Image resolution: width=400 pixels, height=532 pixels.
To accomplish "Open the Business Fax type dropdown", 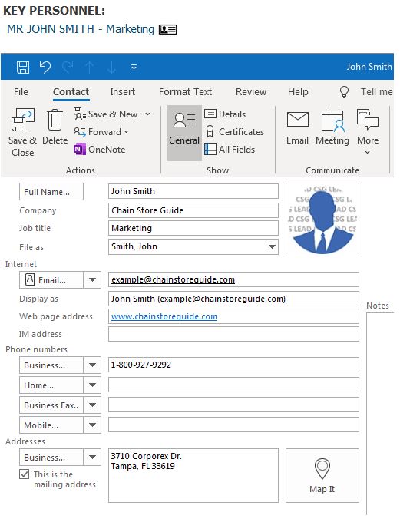I will pos(92,405).
